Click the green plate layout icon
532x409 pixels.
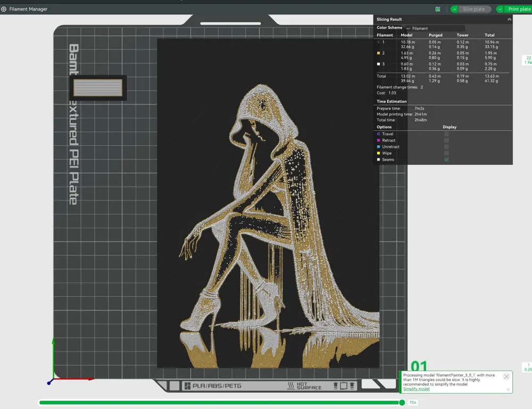click(x=438, y=9)
